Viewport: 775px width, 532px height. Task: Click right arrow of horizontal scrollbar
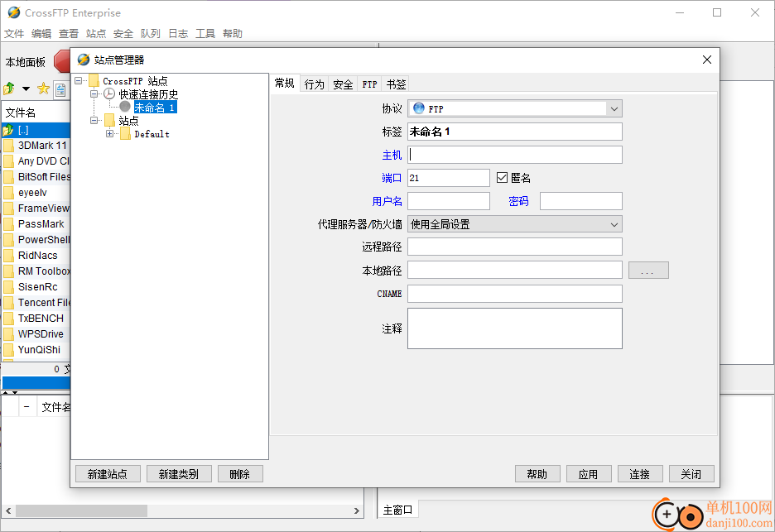tap(357, 510)
